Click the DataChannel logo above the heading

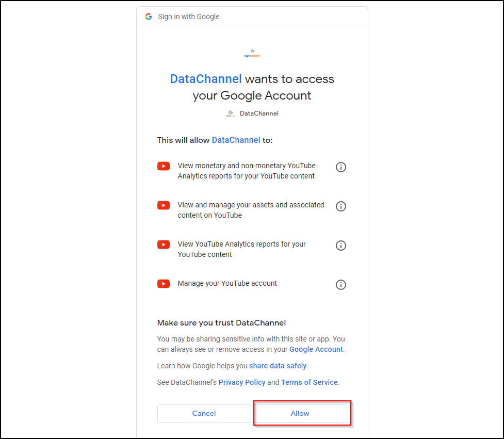252,53
